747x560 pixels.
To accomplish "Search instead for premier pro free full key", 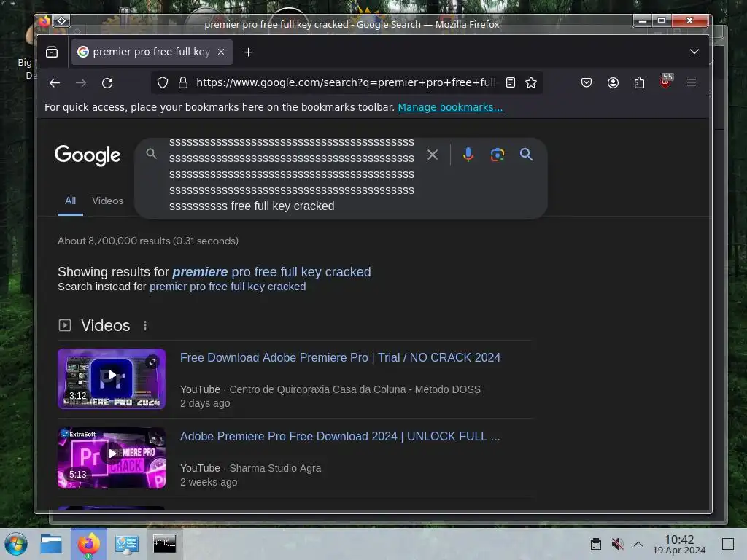I will tap(228, 287).
